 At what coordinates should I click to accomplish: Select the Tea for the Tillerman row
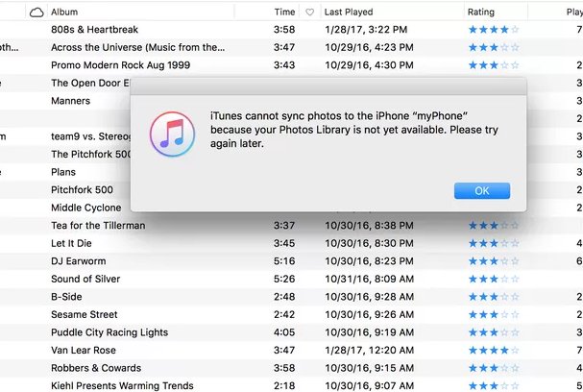[x=292, y=226]
